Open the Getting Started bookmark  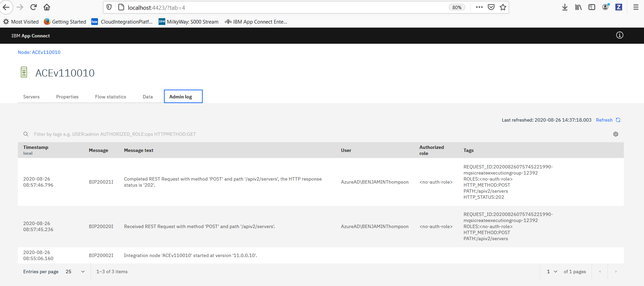[65, 22]
